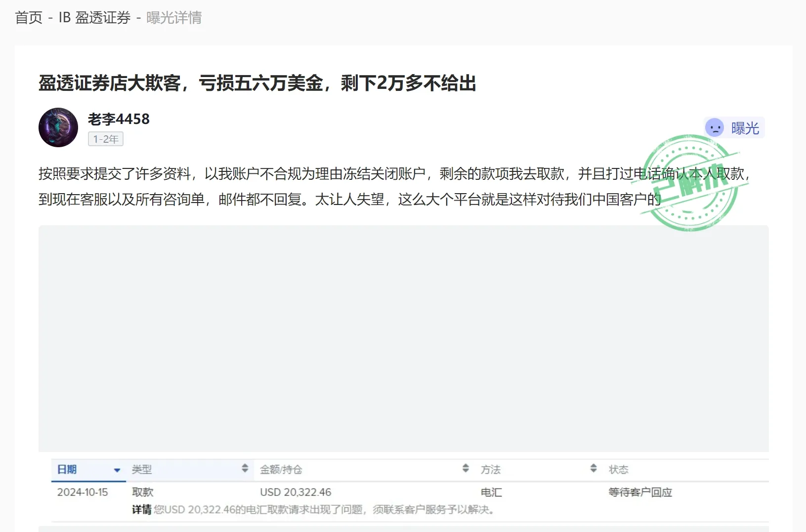The image size is (806, 532).
Task: Click the 1-2年 badge
Action: click(106, 139)
